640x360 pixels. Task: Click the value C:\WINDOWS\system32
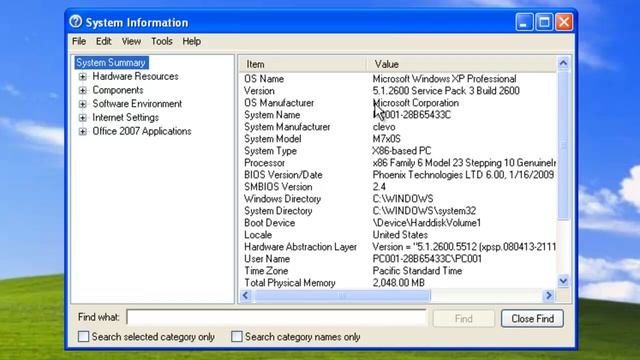pyautogui.click(x=424, y=211)
